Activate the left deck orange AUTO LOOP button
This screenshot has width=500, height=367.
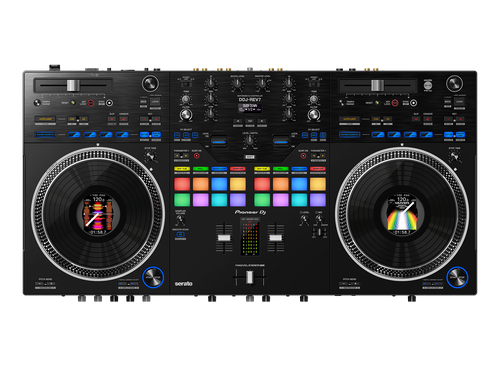coord(45,119)
